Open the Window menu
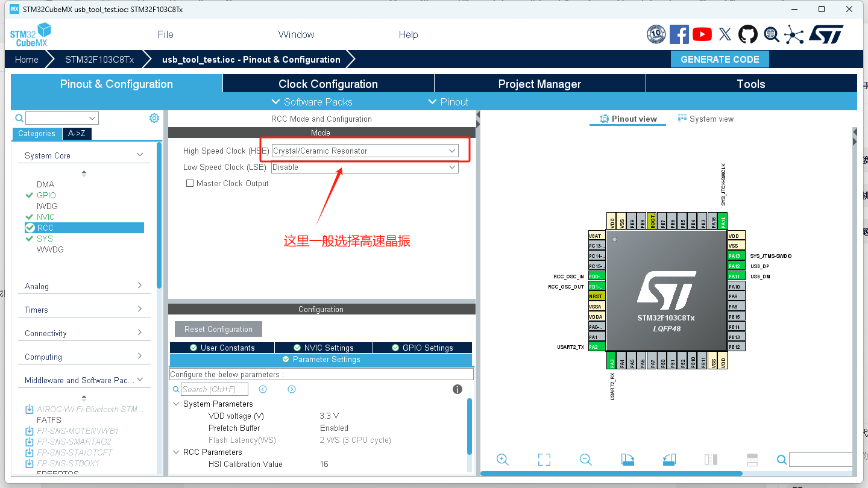 [x=296, y=34]
